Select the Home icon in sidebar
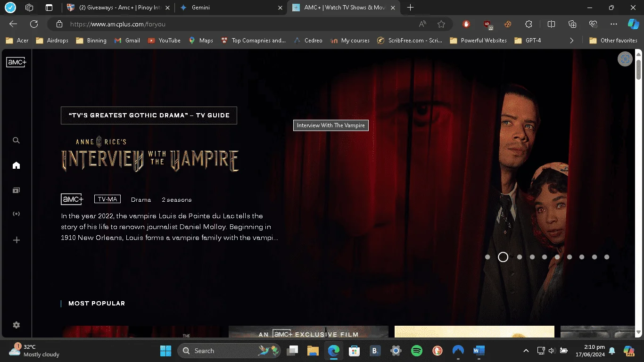 pos(16,165)
